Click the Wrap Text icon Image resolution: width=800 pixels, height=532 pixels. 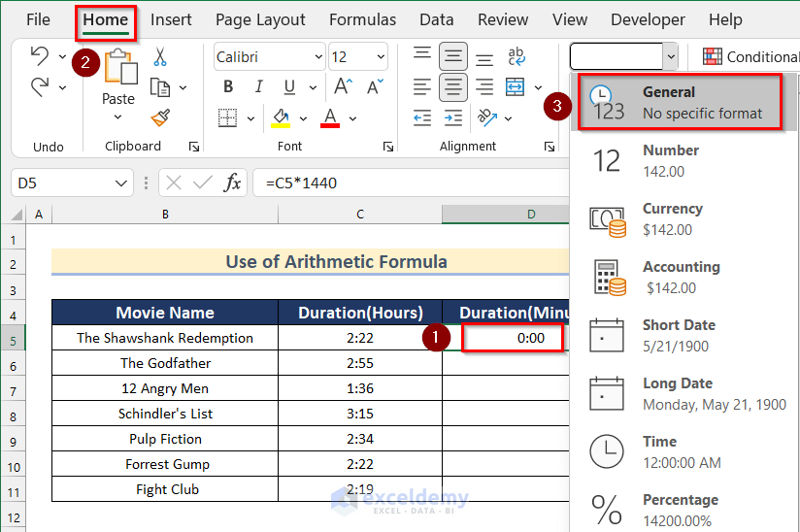516,56
